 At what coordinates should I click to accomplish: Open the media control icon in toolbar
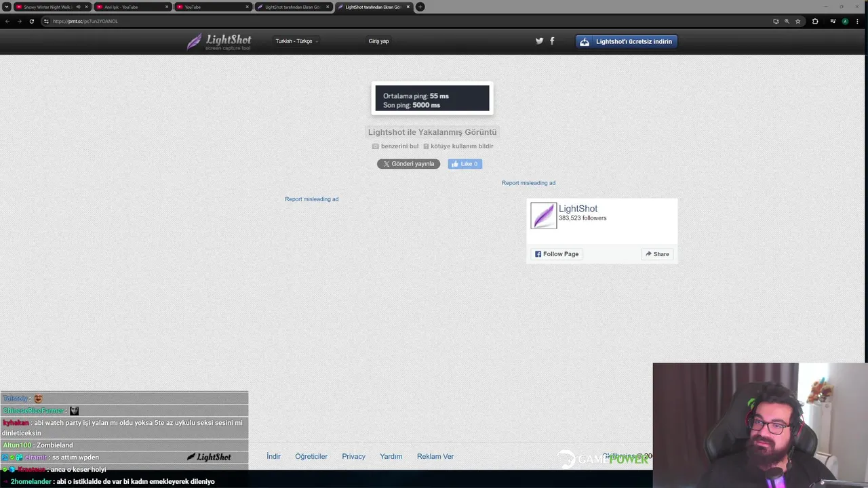pos(833,21)
